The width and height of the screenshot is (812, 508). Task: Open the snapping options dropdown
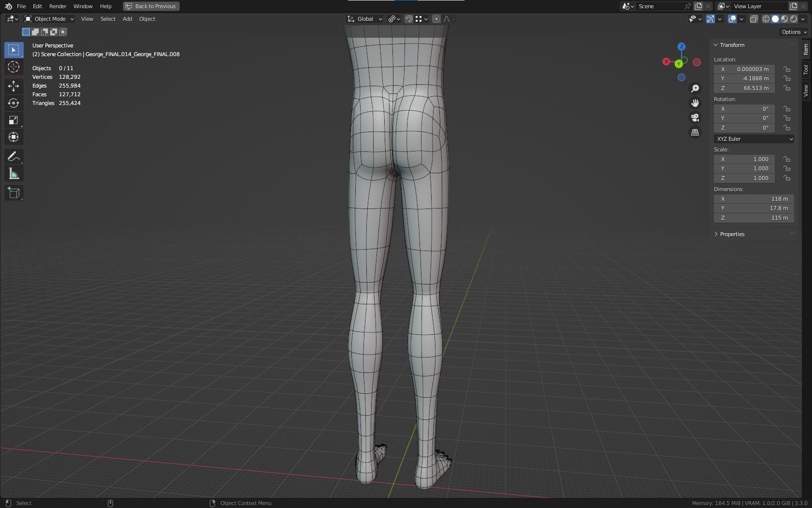(421, 19)
